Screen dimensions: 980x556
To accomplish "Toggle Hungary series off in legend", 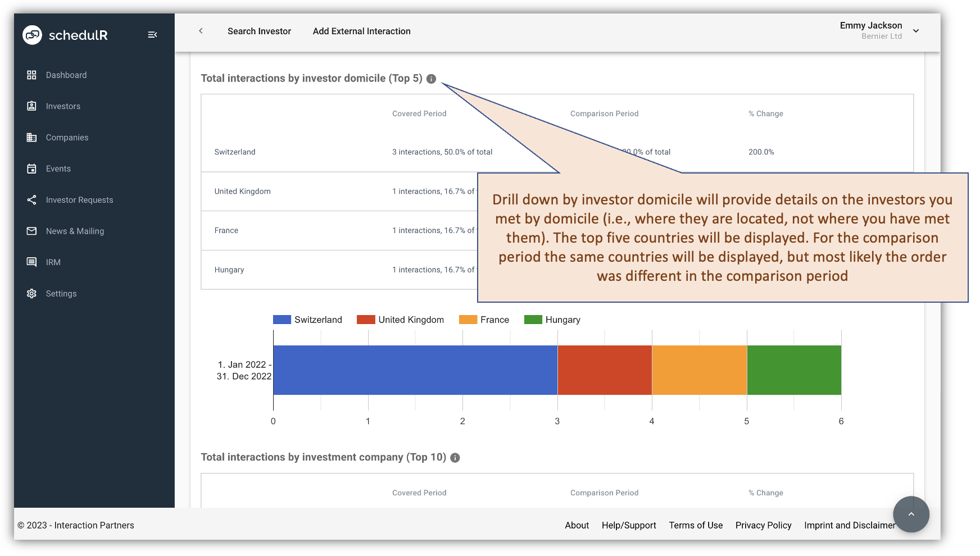I will (x=552, y=319).
